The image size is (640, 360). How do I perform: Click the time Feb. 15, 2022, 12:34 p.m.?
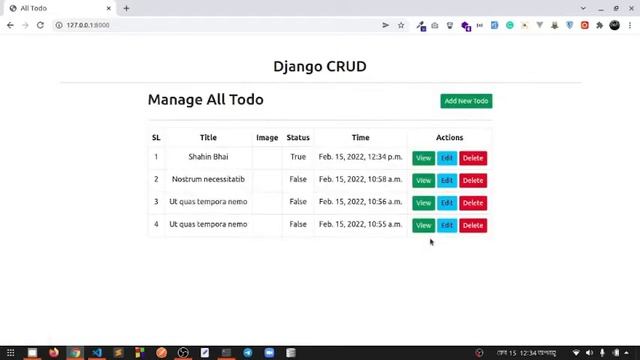coord(360,157)
